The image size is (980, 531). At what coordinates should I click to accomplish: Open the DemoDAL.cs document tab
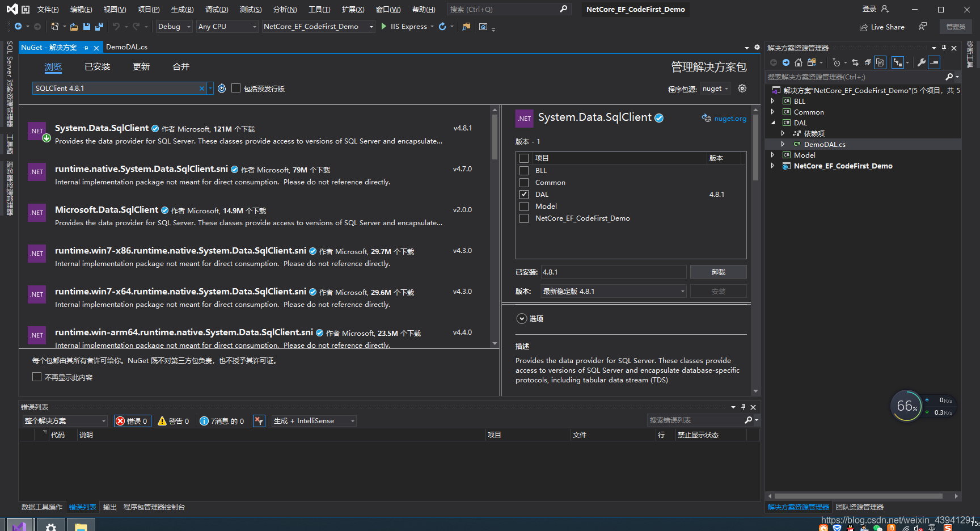pos(126,47)
